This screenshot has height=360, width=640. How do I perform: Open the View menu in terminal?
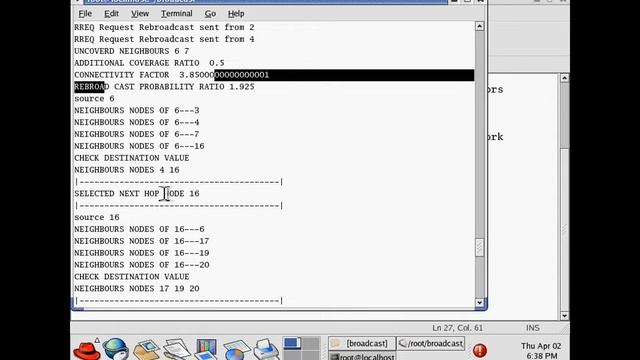click(140, 13)
